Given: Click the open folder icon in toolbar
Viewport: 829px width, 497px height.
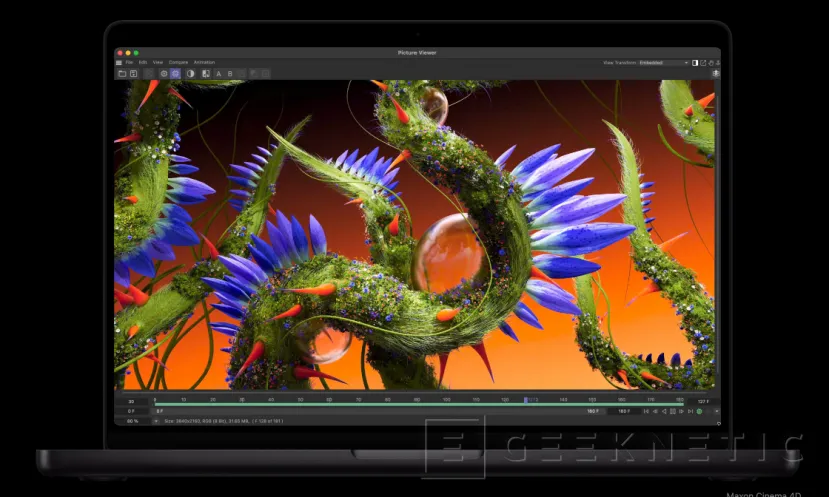Looking at the screenshot, I should pos(122,73).
